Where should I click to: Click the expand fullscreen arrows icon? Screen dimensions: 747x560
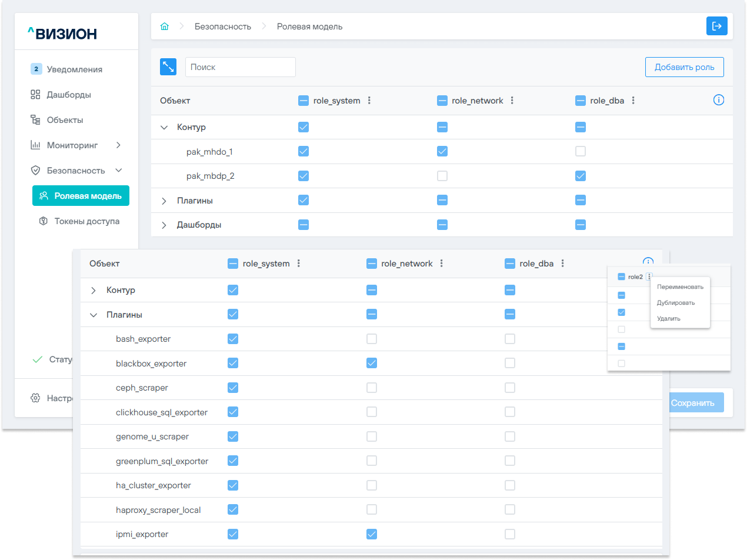click(168, 67)
